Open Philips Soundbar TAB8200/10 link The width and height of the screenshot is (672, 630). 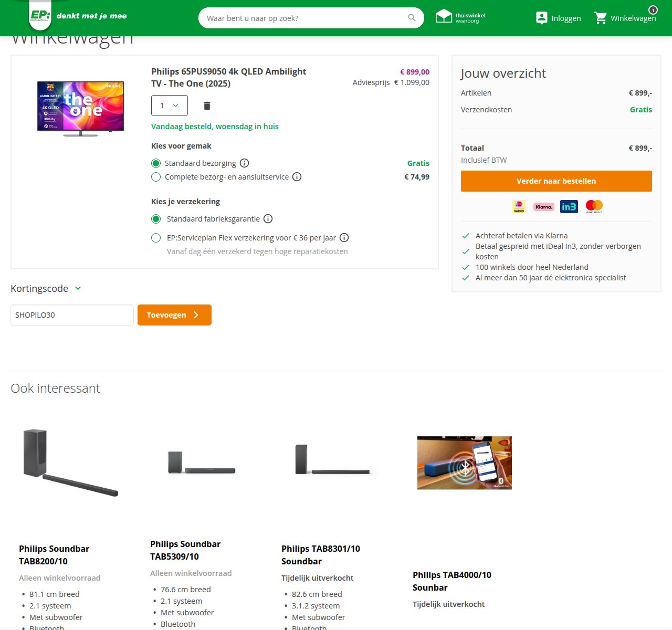click(x=54, y=555)
